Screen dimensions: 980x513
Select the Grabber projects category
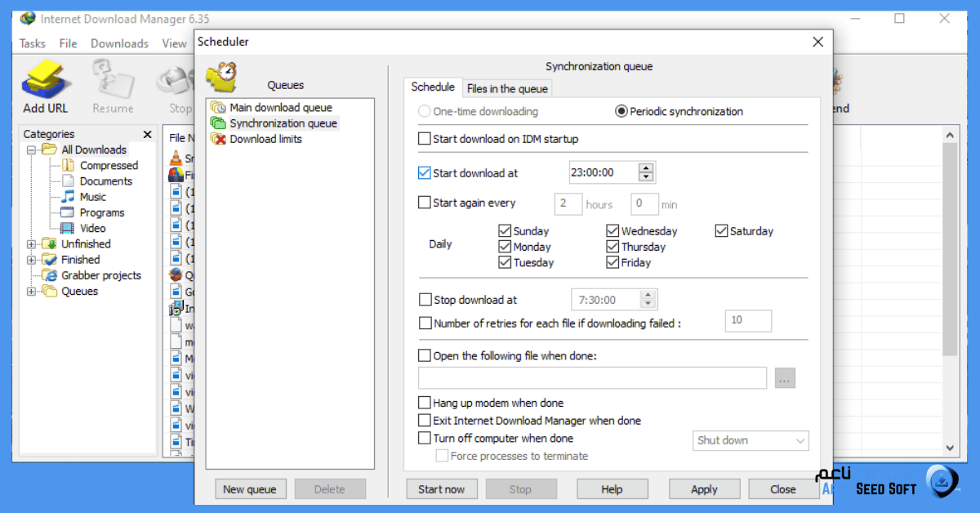tap(105, 275)
